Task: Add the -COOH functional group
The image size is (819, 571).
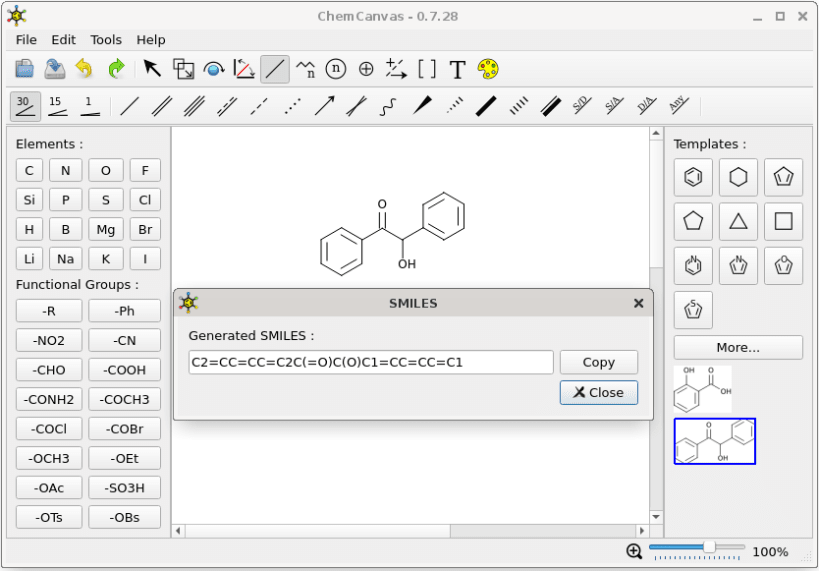Action: coord(124,370)
